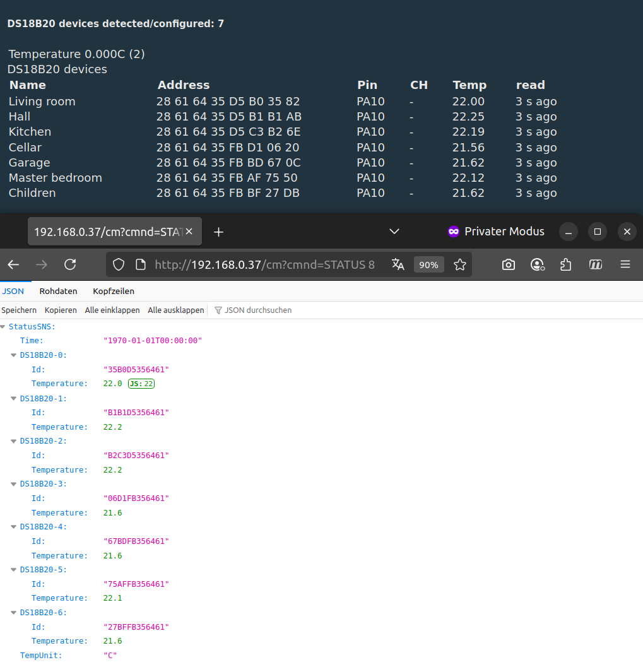Select the Id value "06D1FB356461"
Viewport: 643px width, 672px height.
coord(136,498)
